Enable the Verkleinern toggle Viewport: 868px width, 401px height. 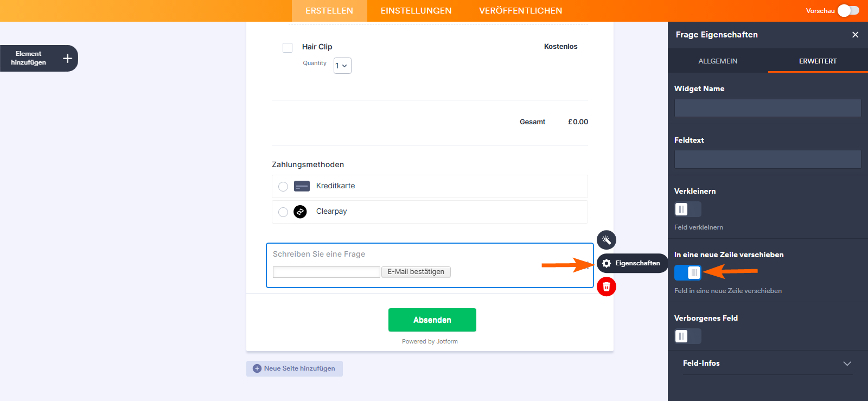[x=687, y=209]
